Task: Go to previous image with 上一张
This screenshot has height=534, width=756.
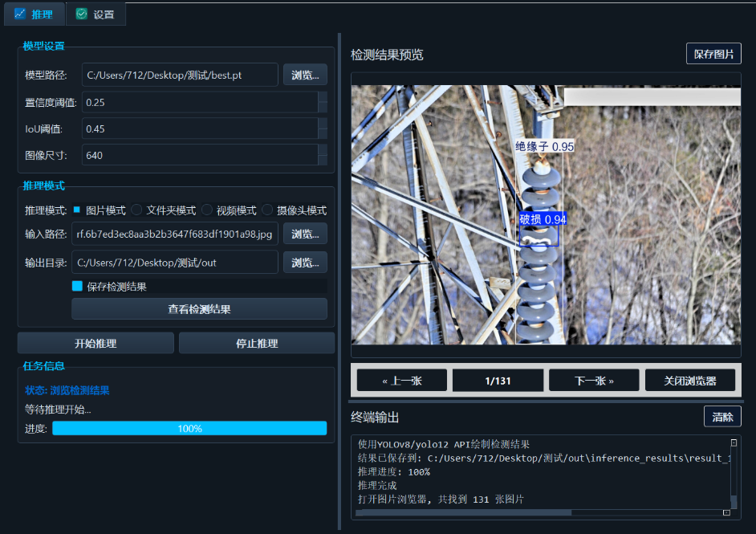Action: point(401,380)
